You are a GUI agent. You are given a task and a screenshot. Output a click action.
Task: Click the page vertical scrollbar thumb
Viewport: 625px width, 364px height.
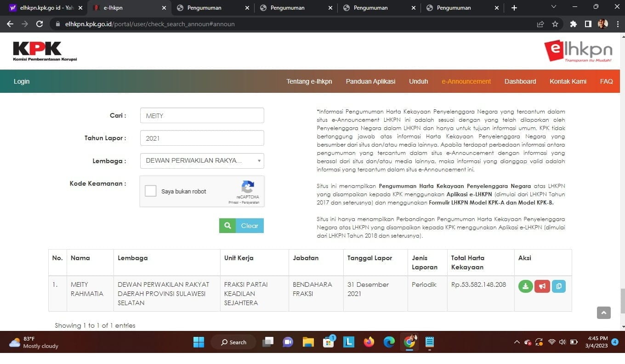[623, 301]
